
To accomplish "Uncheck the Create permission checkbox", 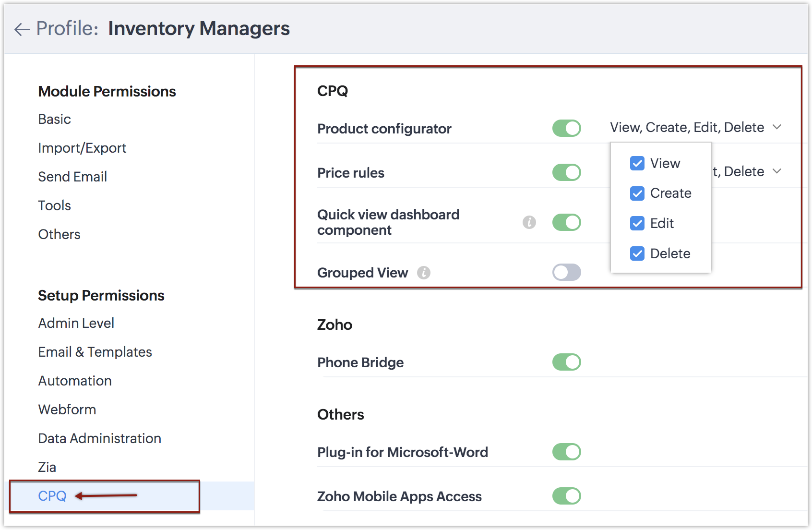I will (637, 193).
